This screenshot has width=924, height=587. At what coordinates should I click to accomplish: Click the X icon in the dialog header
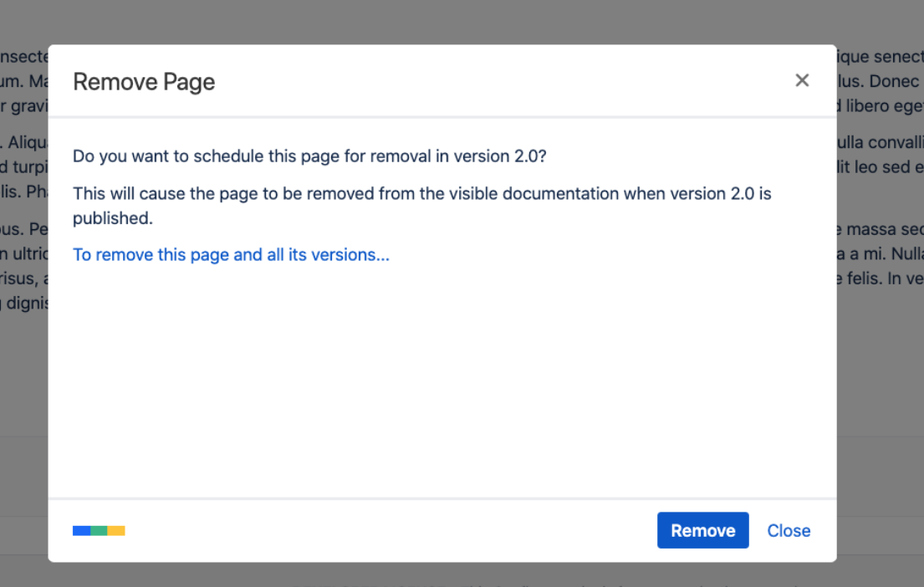pyautogui.click(x=802, y=80)
